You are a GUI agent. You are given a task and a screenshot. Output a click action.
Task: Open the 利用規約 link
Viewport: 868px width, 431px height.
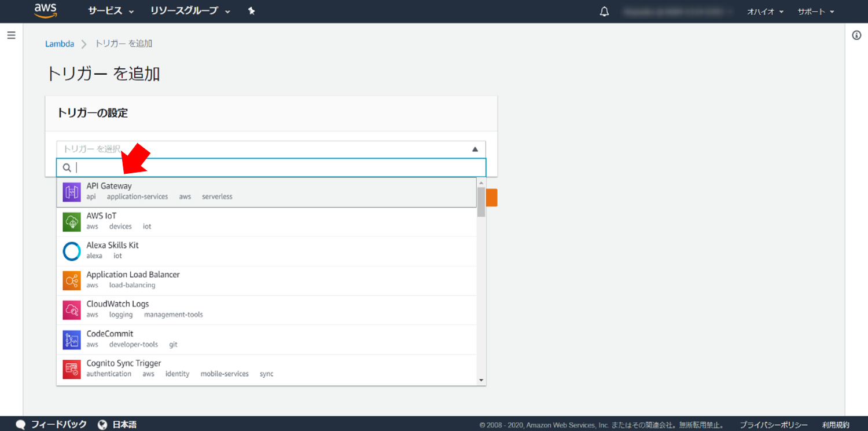point(836,425)
